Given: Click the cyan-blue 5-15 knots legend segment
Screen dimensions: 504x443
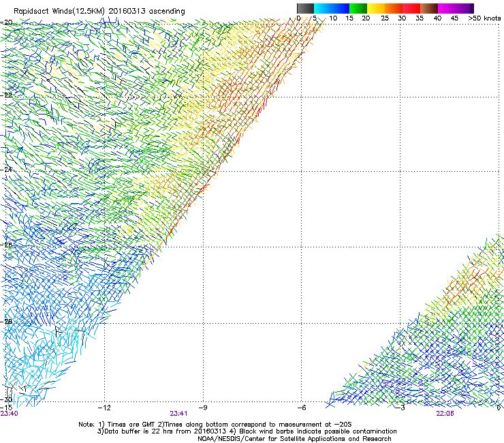Looking at the screenshot, I should tap(332, 8).
